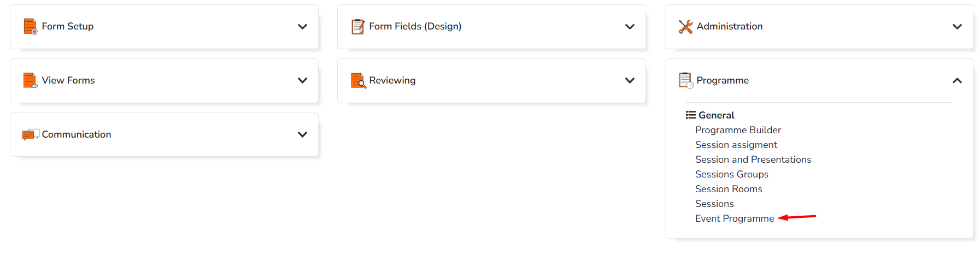
Task: Expand the Reviewing panel chevron
Action: pyautogui.click(x=630, y=80)
